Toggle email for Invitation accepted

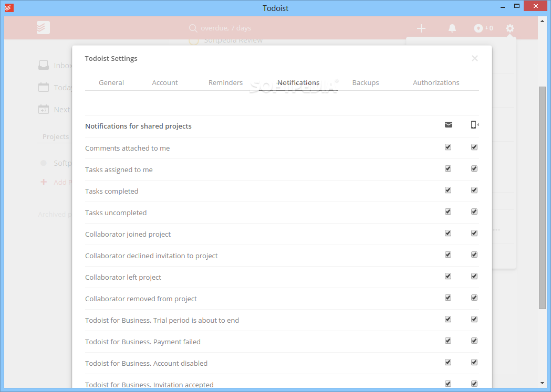point(448,384)
